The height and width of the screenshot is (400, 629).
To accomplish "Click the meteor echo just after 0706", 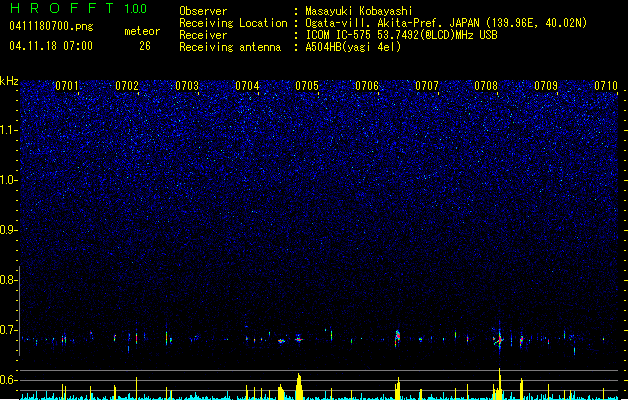I will point(397,338).
